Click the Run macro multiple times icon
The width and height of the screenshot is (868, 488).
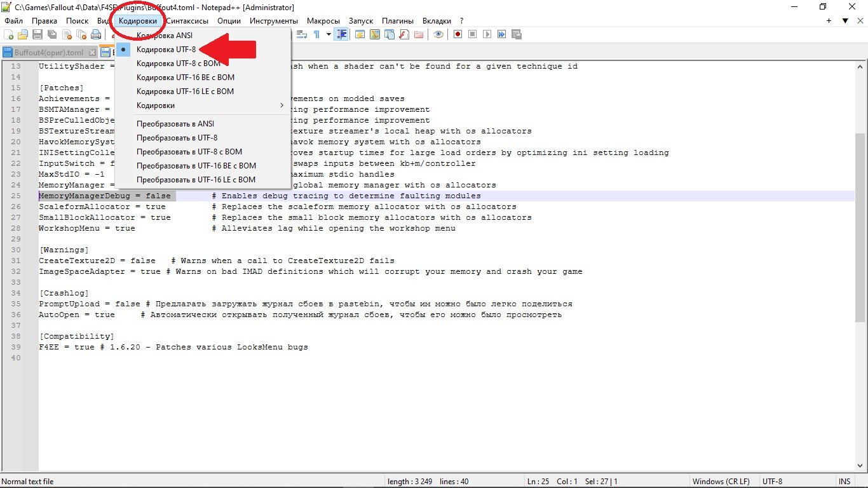[x=502, y=35]
